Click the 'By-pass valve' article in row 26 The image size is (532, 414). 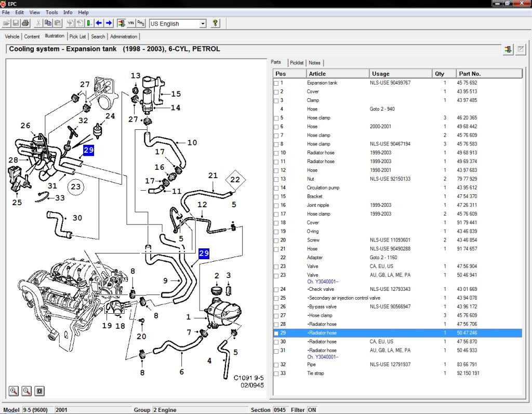[322, 307]
